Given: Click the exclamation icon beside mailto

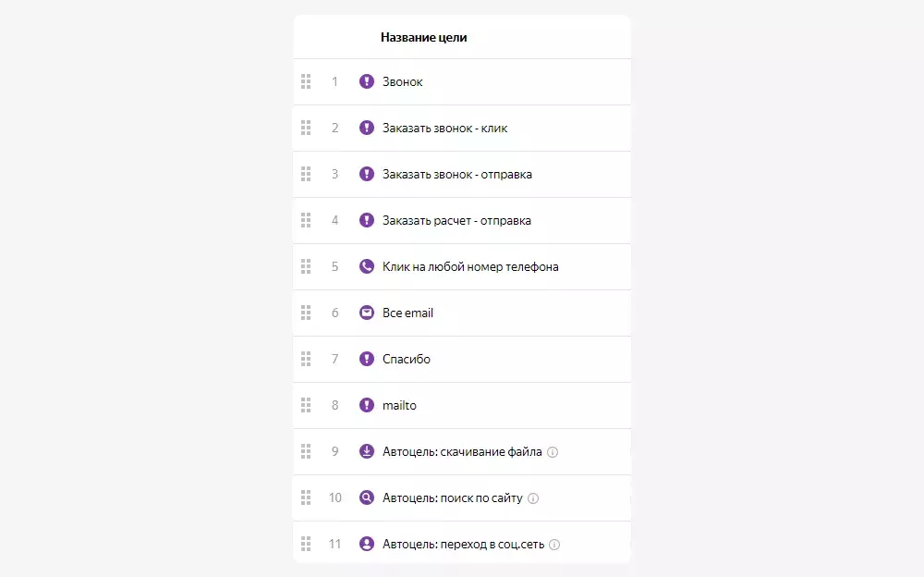Looking at the screenshot, I should point(367,405).
